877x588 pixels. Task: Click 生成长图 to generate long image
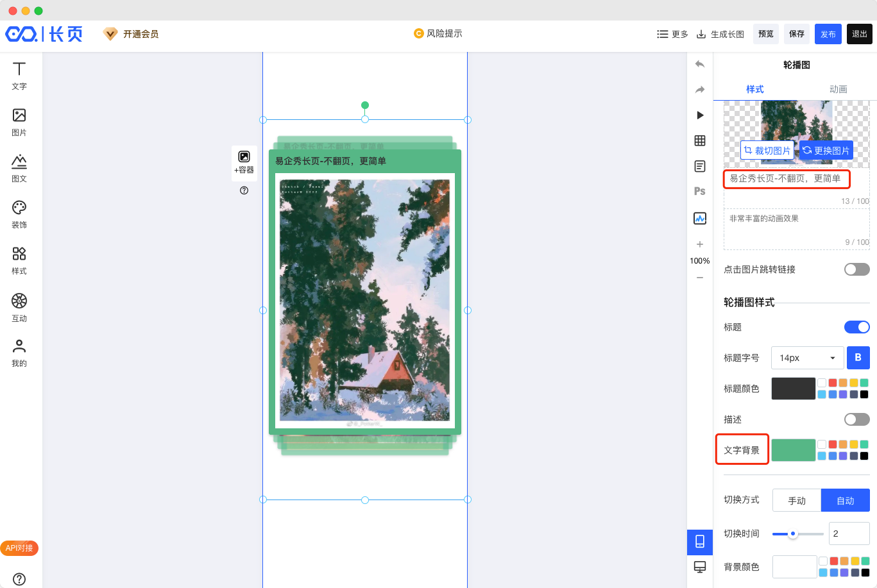tap(720, 34)
